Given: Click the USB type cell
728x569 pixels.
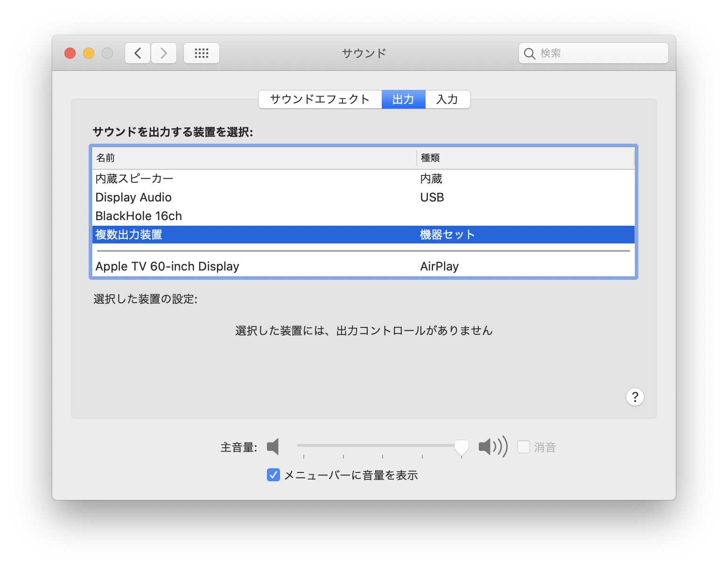Looking at the screenshot, I should 432,197.
